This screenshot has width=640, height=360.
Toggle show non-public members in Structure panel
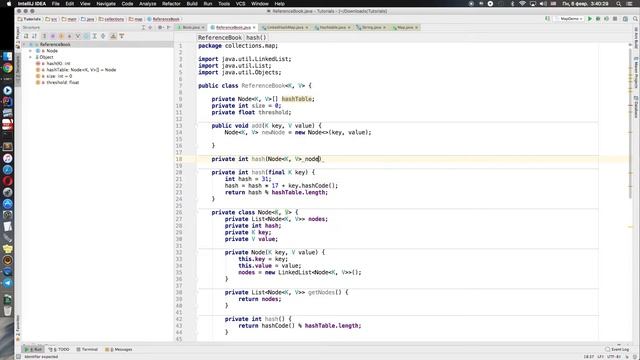pyautogui.click(x=69, y=36)
